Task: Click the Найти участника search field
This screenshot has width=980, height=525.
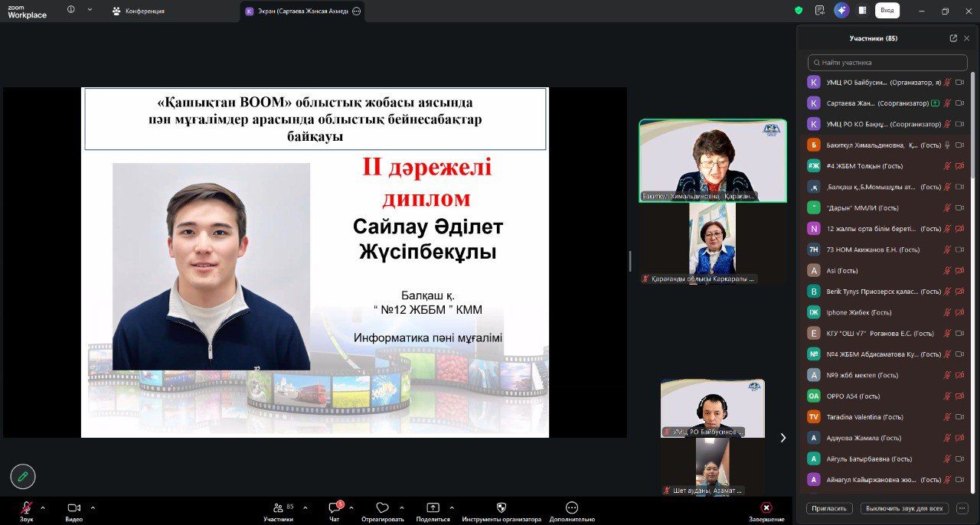Action: point(888,63)
